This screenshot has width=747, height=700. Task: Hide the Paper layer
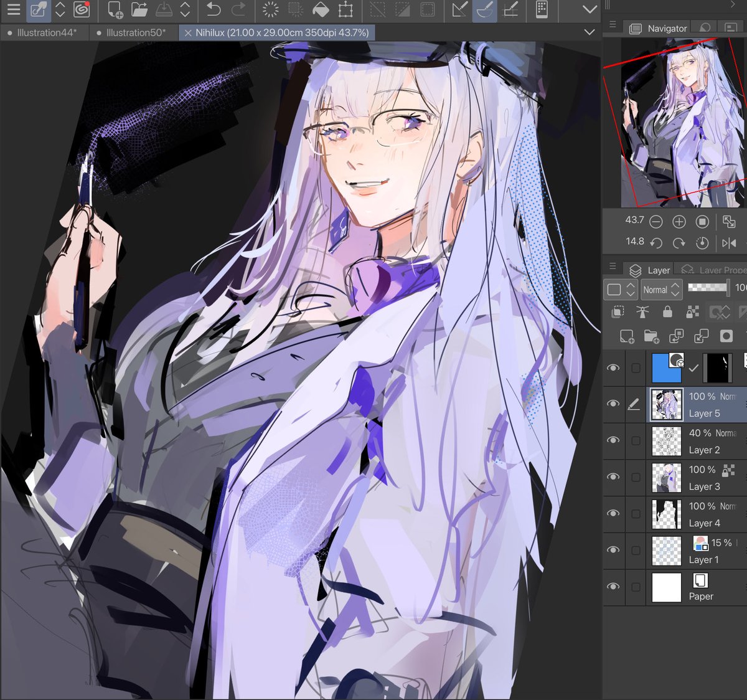pyautogui.click(x=614, y=587)
